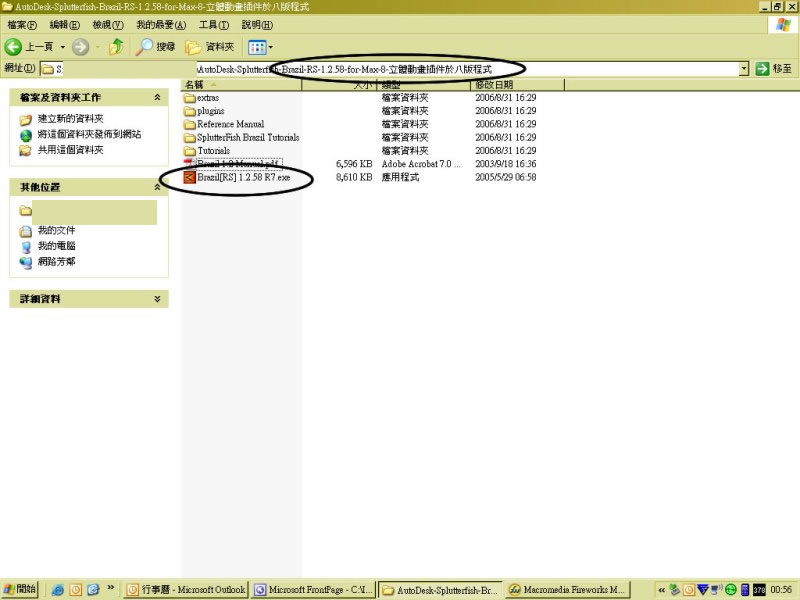The image size is (800, 600).
Task: Open My Network Places (網路芳鄰) link
Action: click(x=56, y=262)
